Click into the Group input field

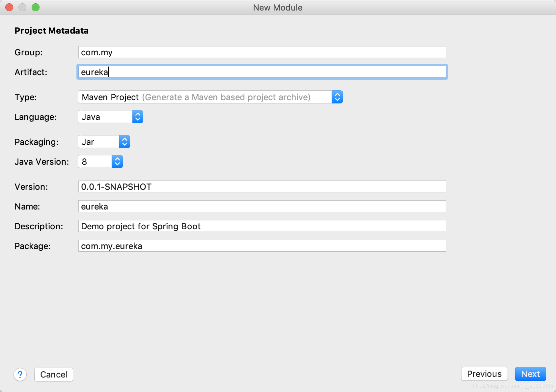(x=262, y=52)
